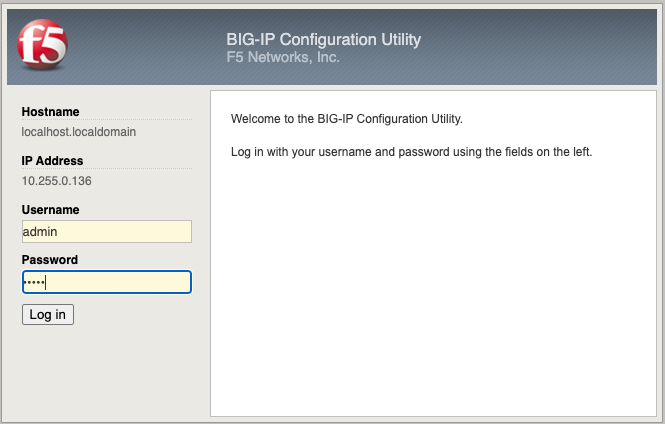Click the dotted divider under Hostname
The image size is (665, 424).
pos(106,120)
